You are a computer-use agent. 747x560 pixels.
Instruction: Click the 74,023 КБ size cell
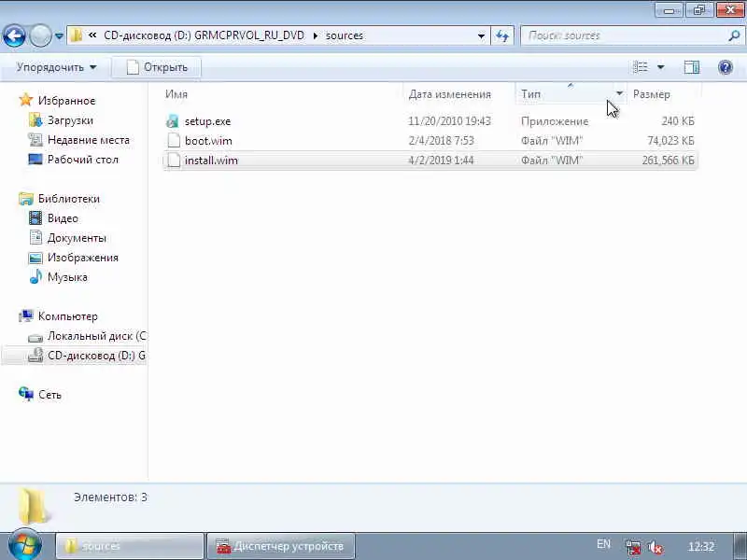point(670,141)
